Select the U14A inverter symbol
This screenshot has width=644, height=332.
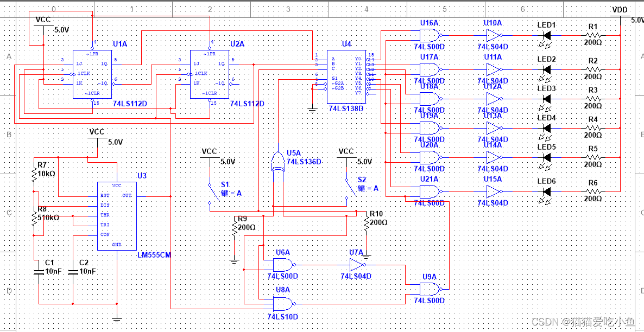point(495,157)
